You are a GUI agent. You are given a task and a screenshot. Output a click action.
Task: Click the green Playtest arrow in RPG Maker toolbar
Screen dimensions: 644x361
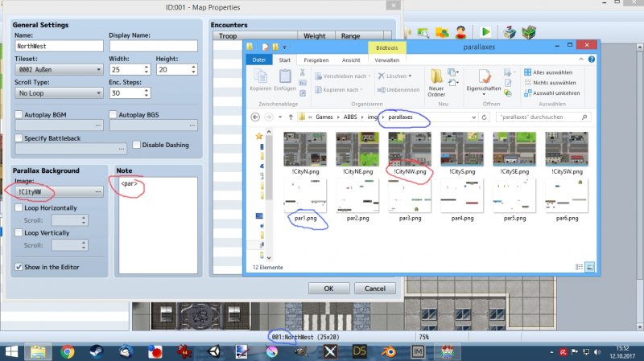pos(486,32)
